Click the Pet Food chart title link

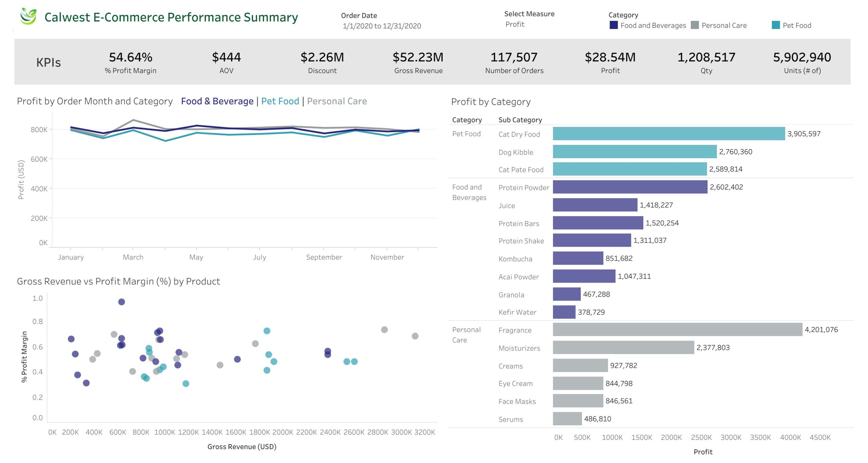point(280,101)
